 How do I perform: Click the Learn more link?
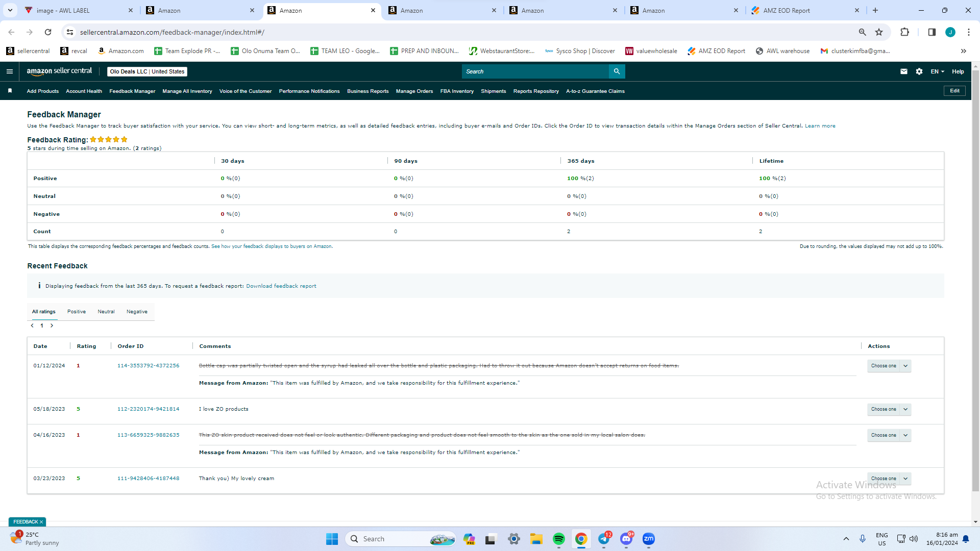pos(820,126)
